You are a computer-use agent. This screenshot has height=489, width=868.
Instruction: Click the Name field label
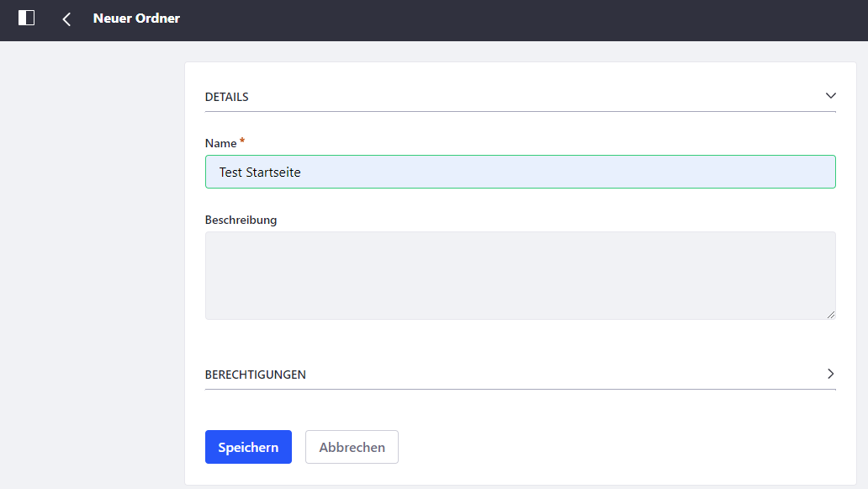click(x=220, y=143)
